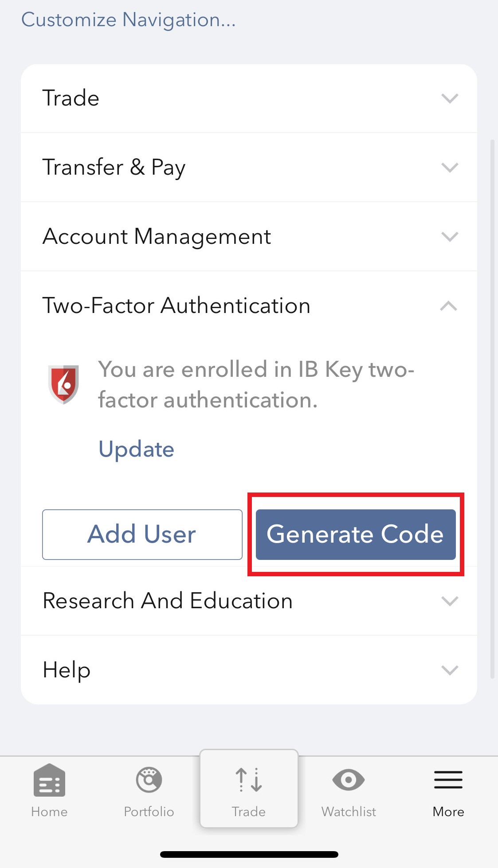This screenshot has width=498, height=868.
Task: Tap the Help menu row label
Action: [x=67, y=670]
